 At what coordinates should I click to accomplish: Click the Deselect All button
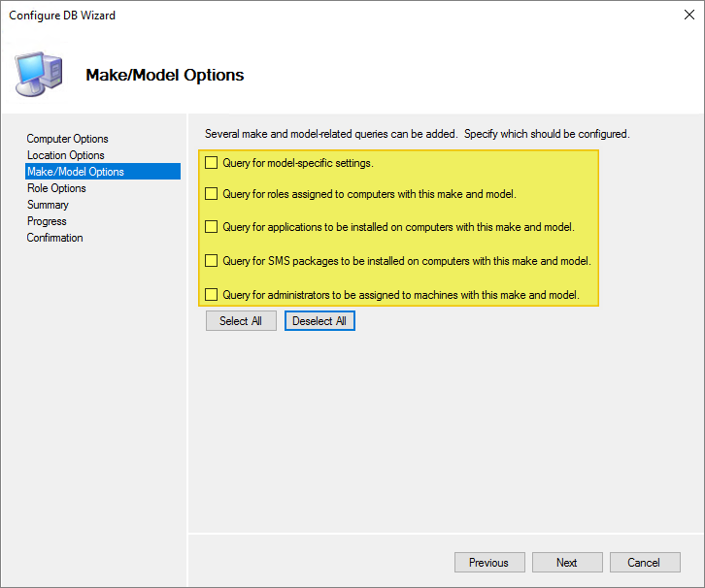click(x=319, y=321)
